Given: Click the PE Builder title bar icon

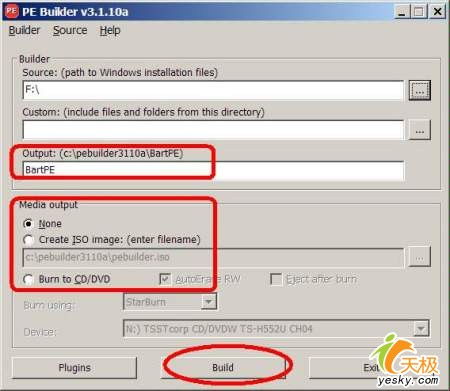Looking at the screenshot, I should pos(12,11).
